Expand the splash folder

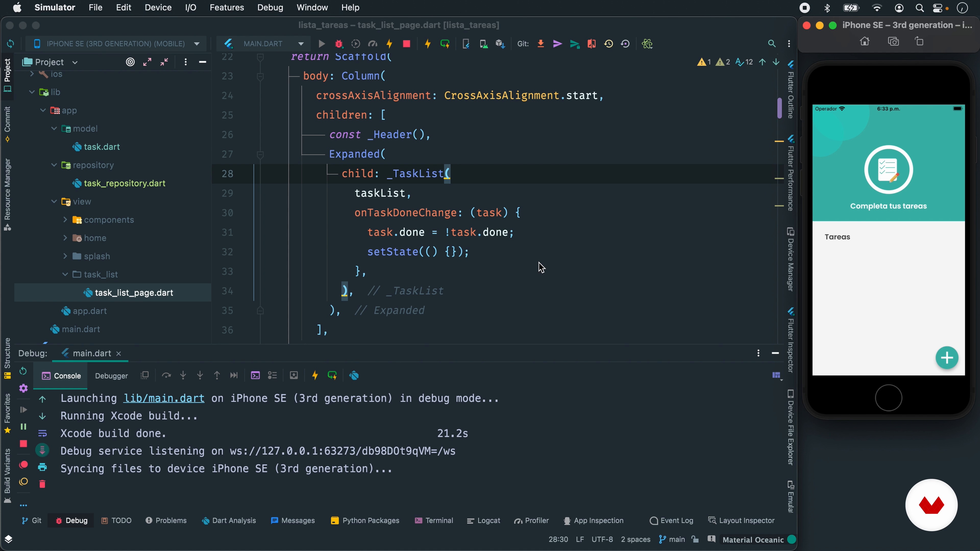(65, 256)
